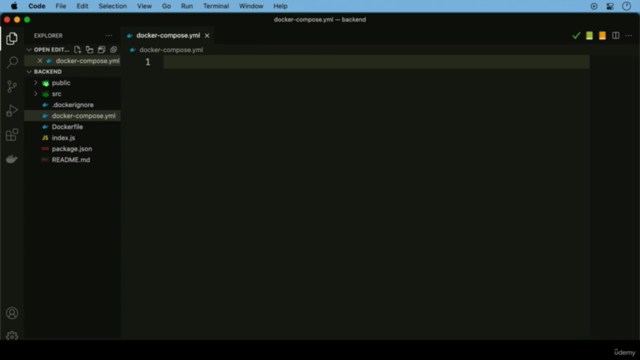Expand the src folder
Image resolution: width=640 pixels, height=360 pixels.
pos(36,94)
